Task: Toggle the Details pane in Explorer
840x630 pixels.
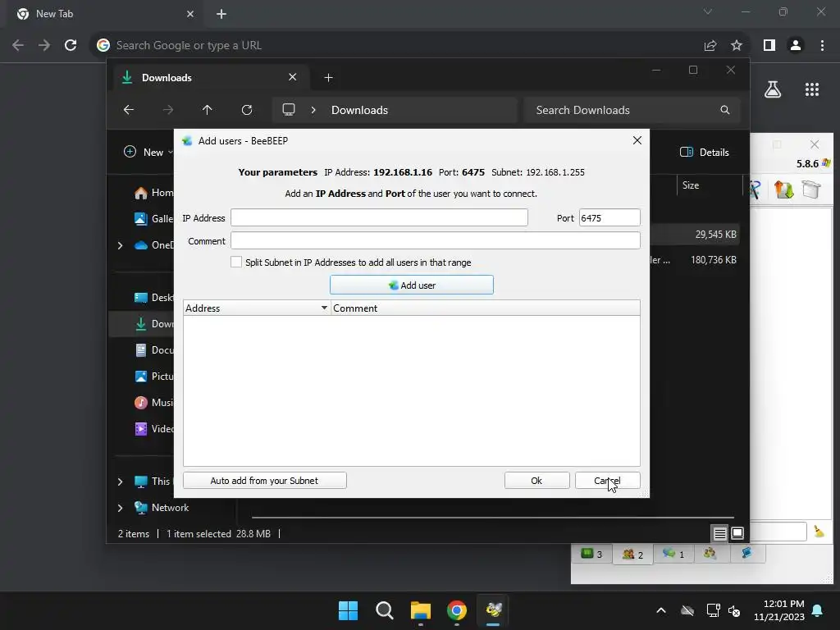Action: coord(705,152)
